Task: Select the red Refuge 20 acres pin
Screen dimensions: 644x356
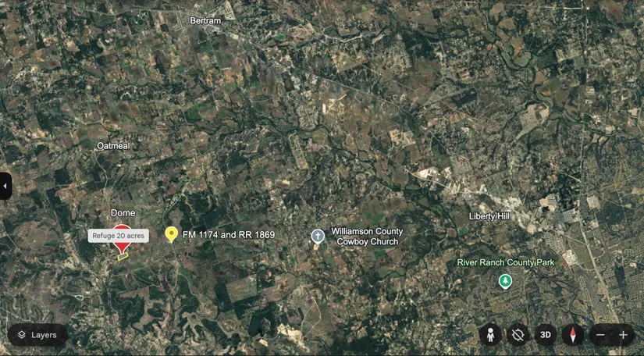Action: (x=122, y=247)
